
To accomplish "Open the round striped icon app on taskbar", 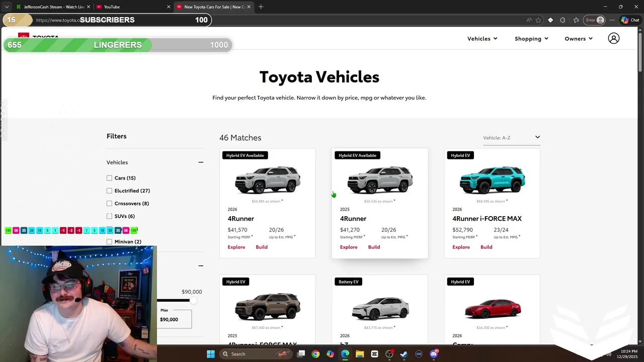I will 419,354.
